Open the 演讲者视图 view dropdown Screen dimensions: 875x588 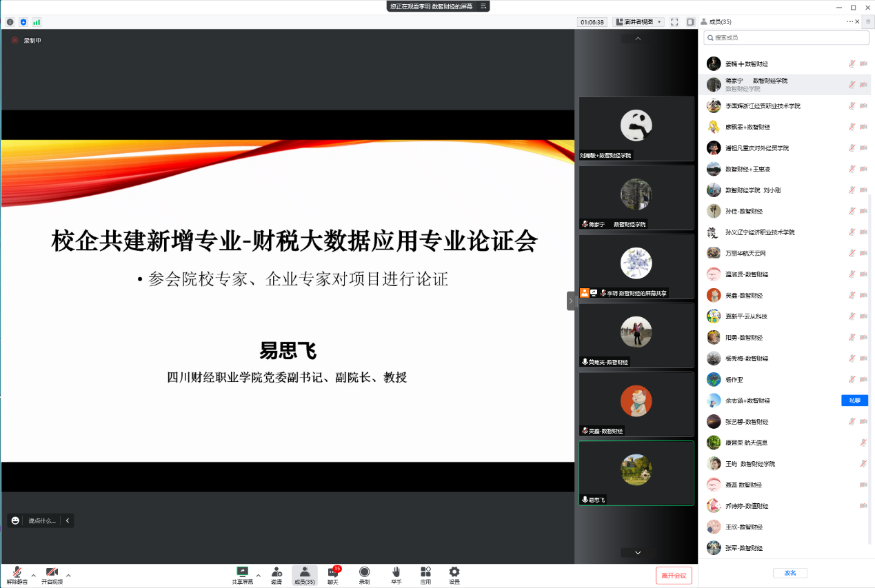(638, 22)
